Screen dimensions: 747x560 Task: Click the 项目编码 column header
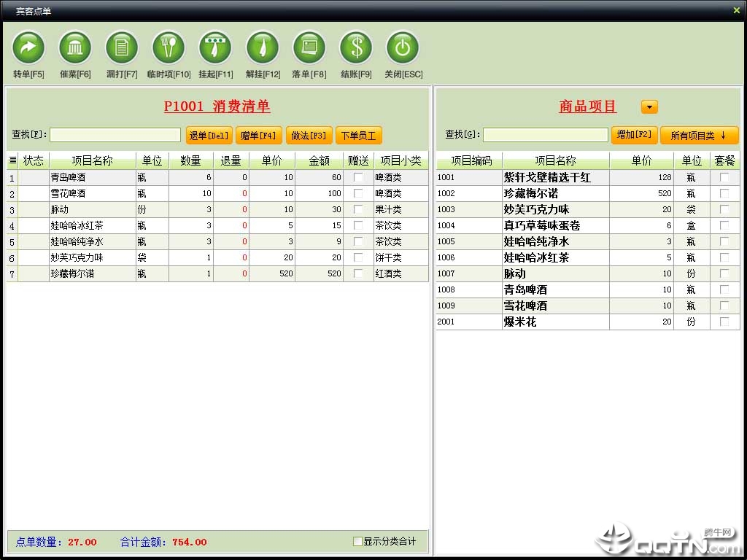[469, 160]
